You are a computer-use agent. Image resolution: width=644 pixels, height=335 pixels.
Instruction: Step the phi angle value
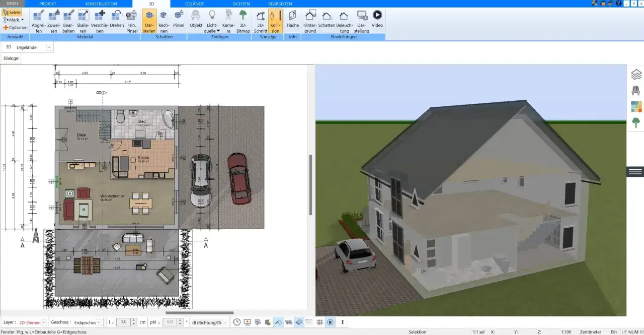coord(180,322)
